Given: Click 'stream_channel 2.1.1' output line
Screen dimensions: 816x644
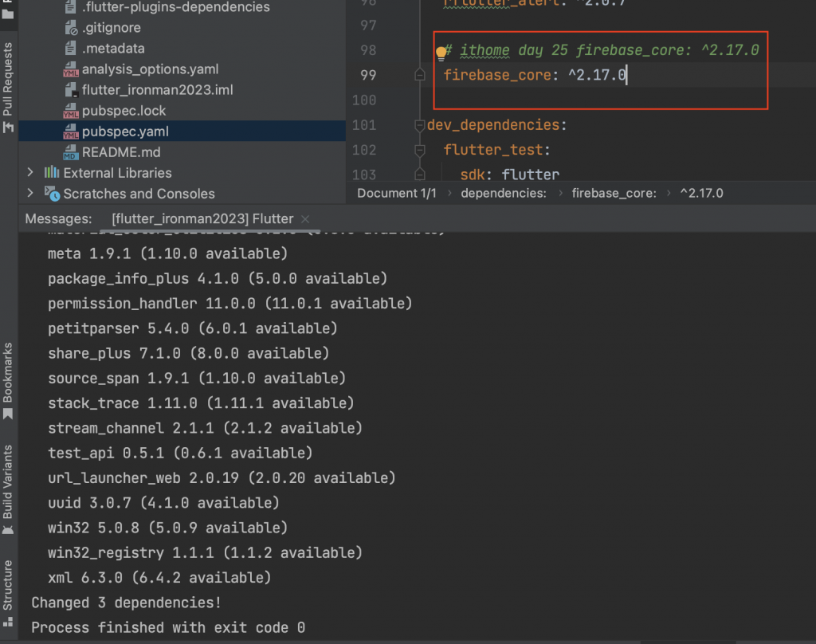Looking at the screenshot, I should tap(205, 429).
